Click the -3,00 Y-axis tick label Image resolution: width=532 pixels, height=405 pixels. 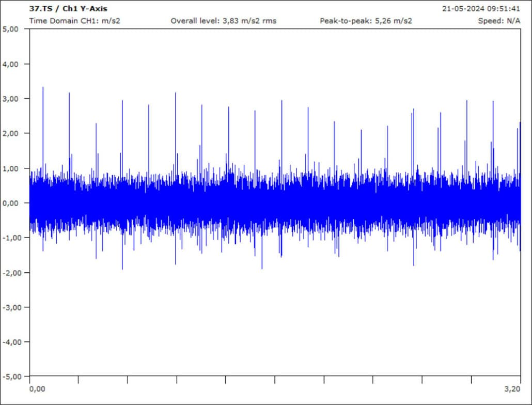pos(9,307)
